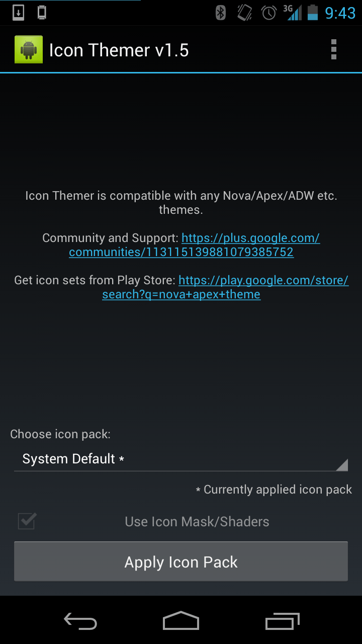The image size is (362, 644).
Task: Tap the Android back navigation button
Action: pos(80,621)
